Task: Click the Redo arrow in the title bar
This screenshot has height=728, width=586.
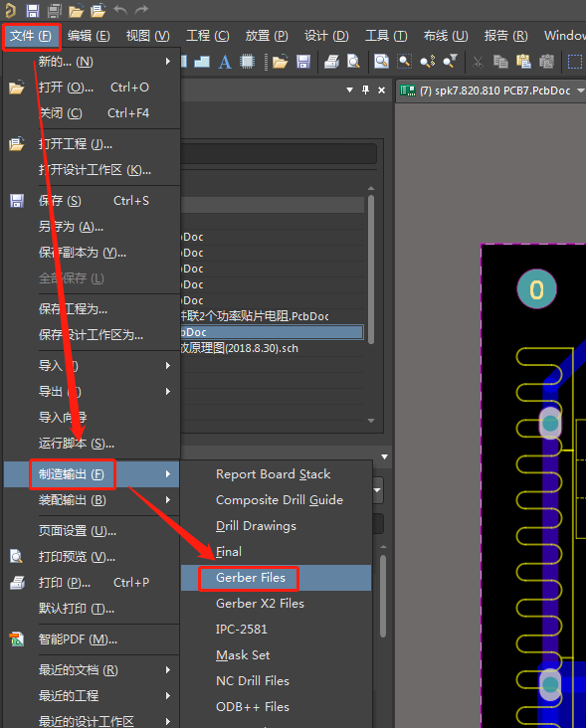Action: [141, 9]
